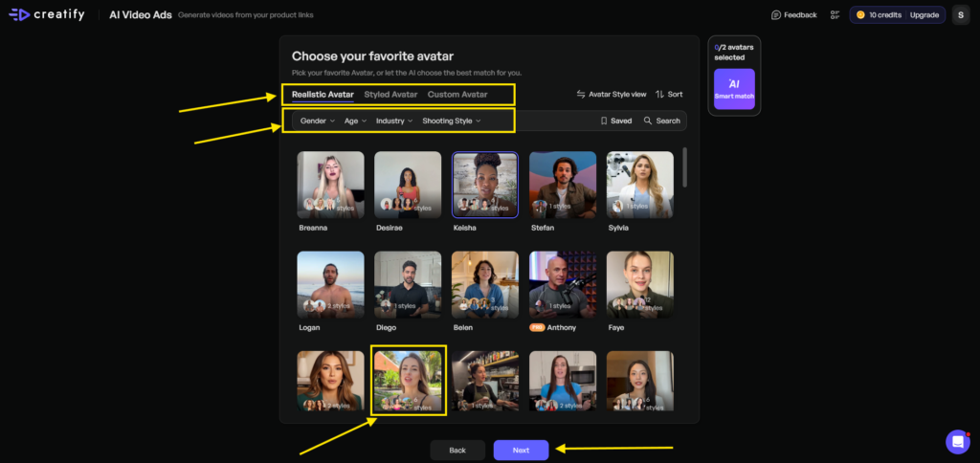Click the Sort arrows icon
Image resolution: width=980 pixels, height=463 pixels.
pyautogui.click(x=659, y=95)
